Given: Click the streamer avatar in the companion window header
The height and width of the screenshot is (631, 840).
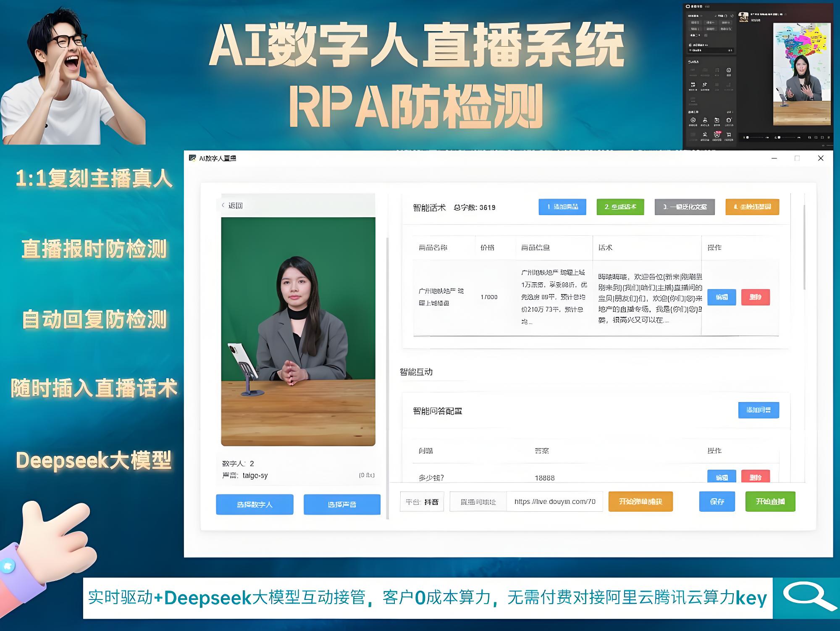Looking at the screenshot, I should point(744,17).
